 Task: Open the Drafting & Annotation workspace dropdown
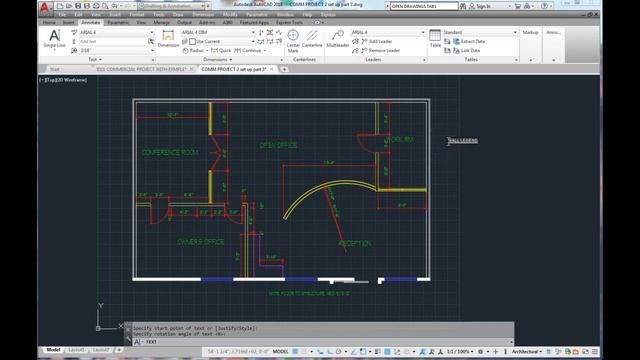pos(171,6)
